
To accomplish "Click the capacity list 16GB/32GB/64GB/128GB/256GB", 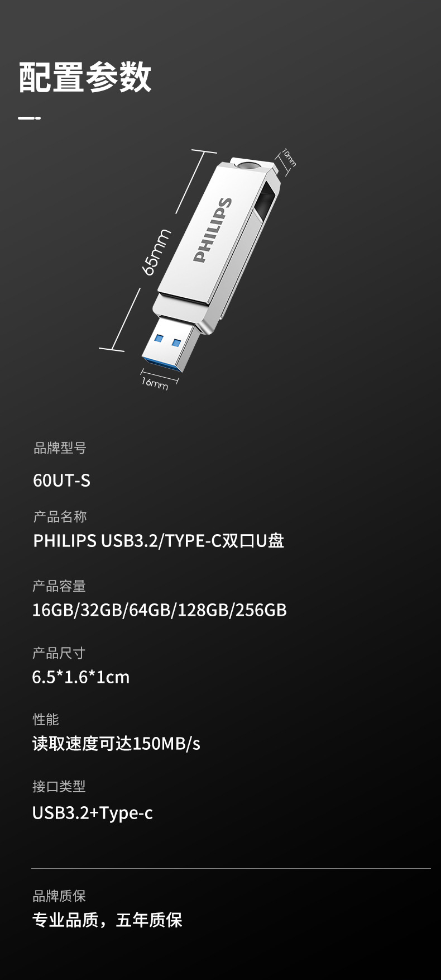I will tap(160, 610).
